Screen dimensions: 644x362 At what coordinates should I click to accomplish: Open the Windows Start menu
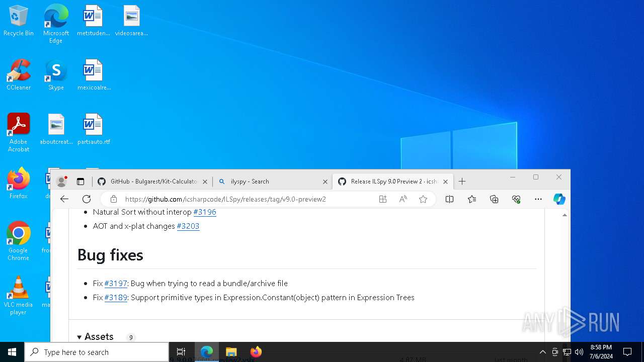12,352
